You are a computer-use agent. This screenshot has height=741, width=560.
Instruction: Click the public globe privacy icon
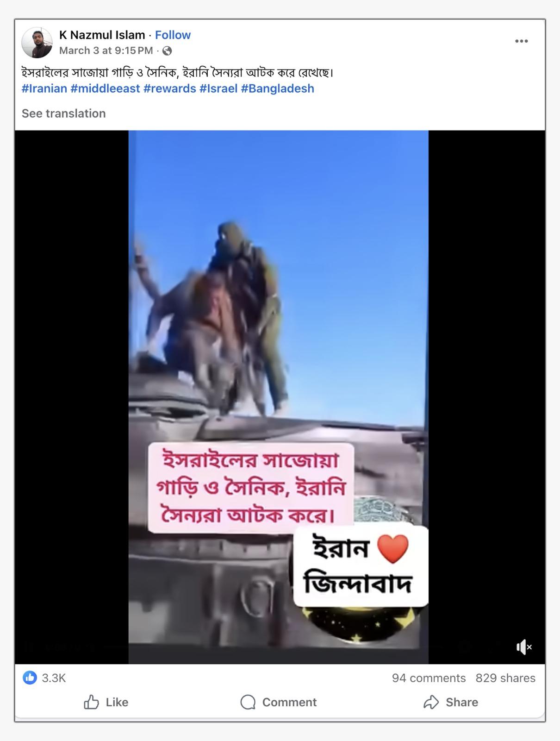pyautogui.click(x=167, y=51)
